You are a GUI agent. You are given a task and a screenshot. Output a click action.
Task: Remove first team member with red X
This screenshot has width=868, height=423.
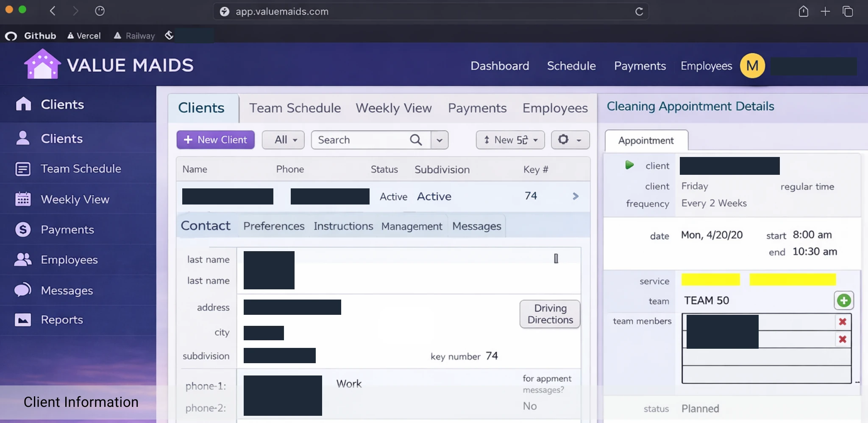843,322
